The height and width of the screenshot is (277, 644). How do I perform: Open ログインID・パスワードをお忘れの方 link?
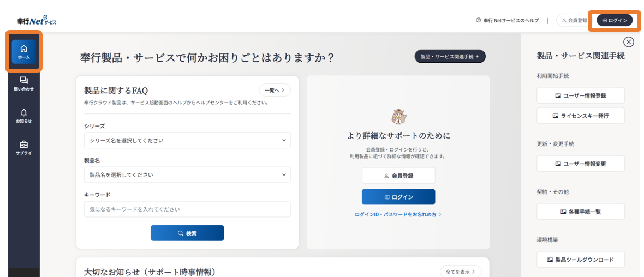point(398,214)
